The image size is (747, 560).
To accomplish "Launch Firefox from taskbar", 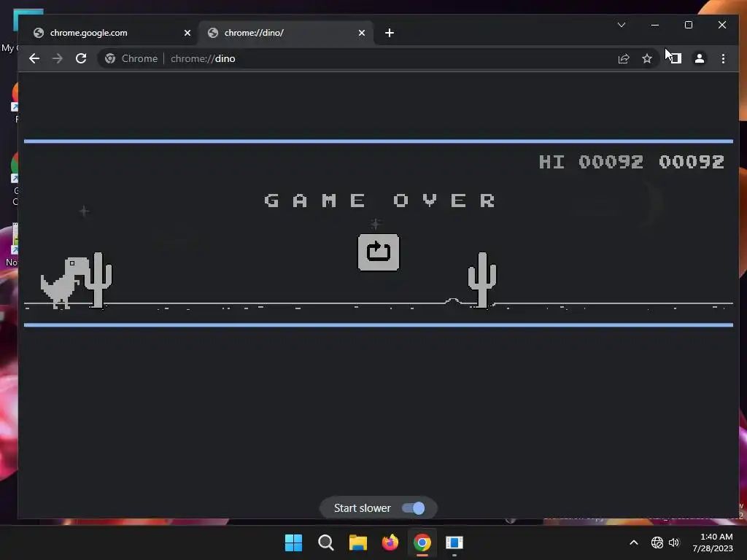I will pos(390,542).
